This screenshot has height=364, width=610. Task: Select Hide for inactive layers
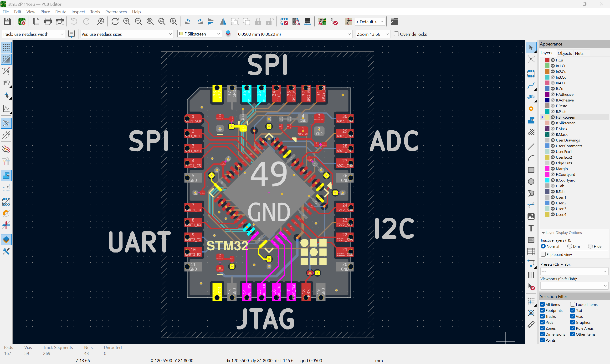tap(590, 246)
